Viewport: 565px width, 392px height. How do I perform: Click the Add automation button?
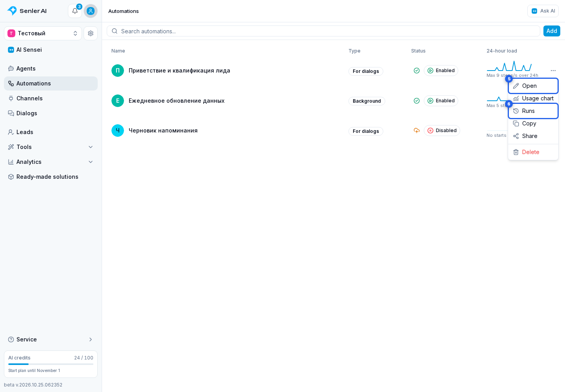click(552, 31)
